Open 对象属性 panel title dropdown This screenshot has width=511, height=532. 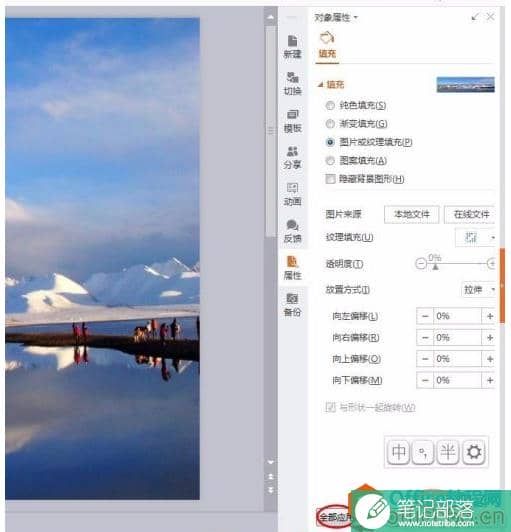[x=356, y=17]
